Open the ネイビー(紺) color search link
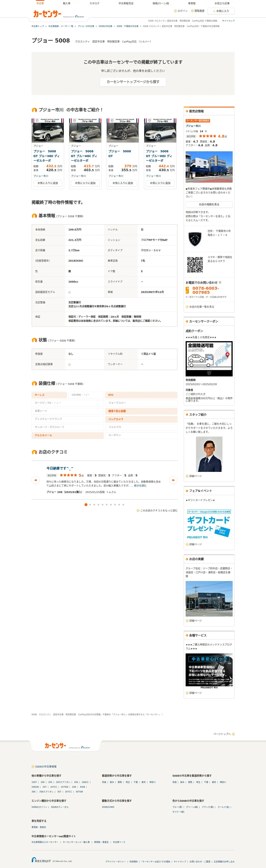Image resolution: width=266 pixels, height=868 pixels. pos(178,812)
